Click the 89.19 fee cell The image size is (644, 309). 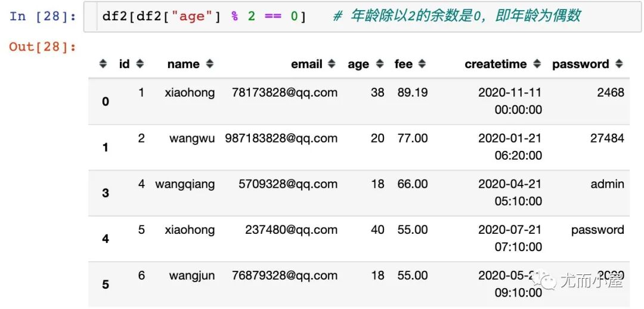413,92
